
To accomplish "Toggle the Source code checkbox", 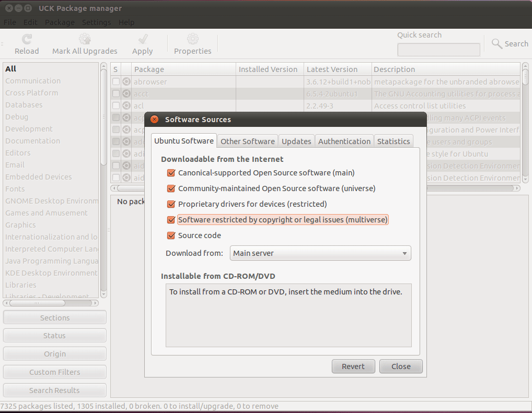I will (171, 235).
